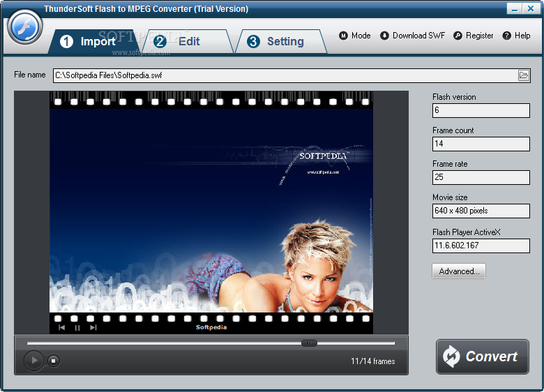Viewport: 544px width, 392px height.
Task: Switch to the Import tab
Action: [x=93, y=42]
